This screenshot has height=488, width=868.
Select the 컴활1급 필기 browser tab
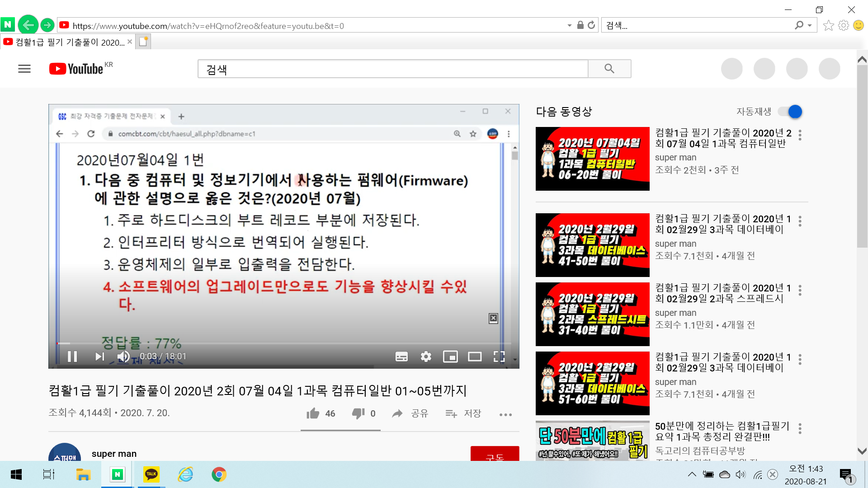68,42
